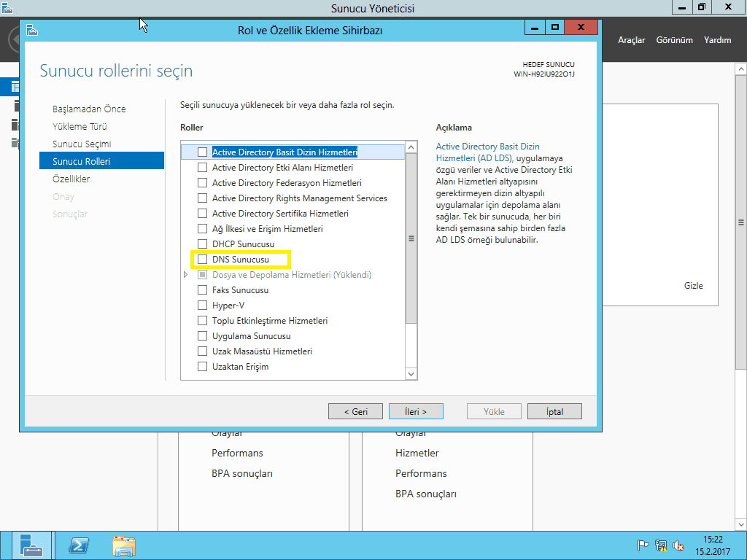The width and height of the screenshot is (747, 560).
Task: Click İleri to continue
Action: 416,411
